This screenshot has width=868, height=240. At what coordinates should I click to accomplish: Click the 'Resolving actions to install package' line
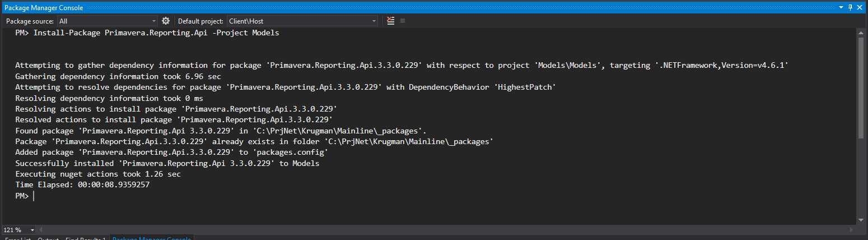point(176,109)
